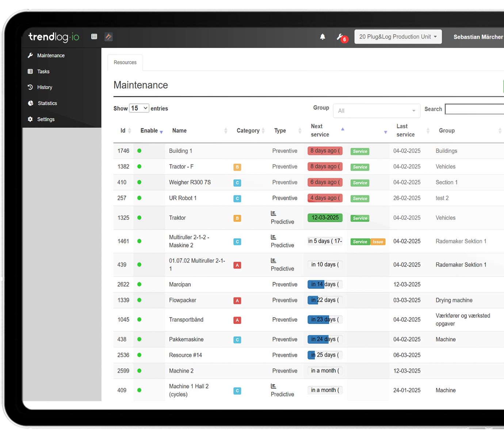Click the A category badge for Transportbånd

237,320
